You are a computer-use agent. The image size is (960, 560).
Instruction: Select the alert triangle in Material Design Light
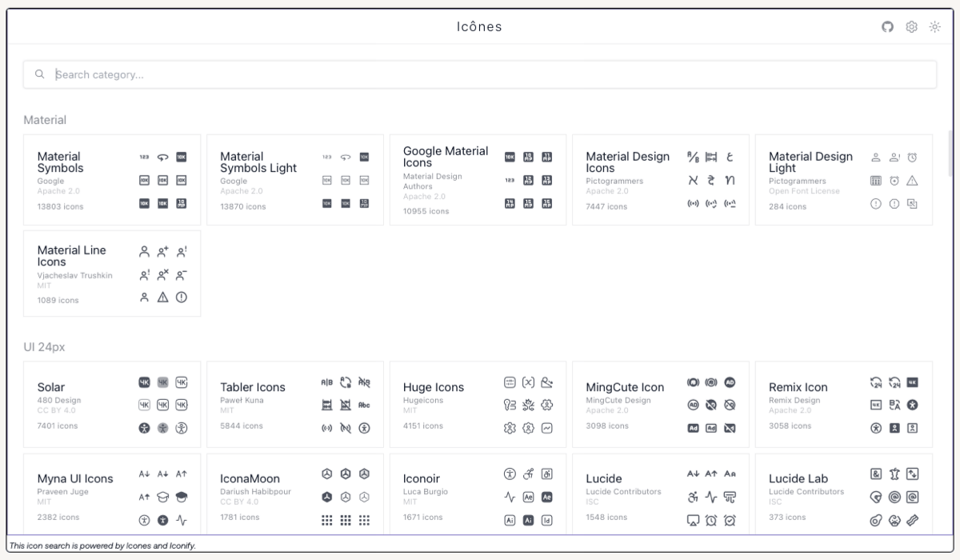pos(913,181)
